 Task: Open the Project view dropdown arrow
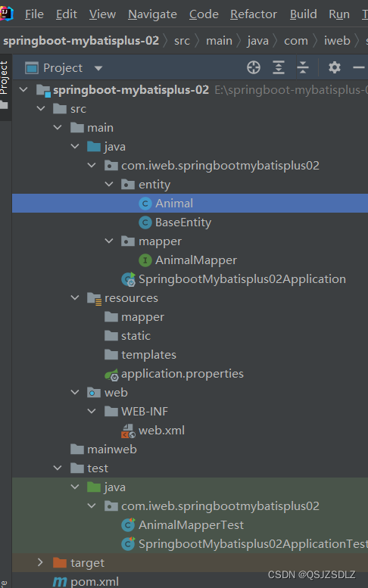click(x=98, y=68)
